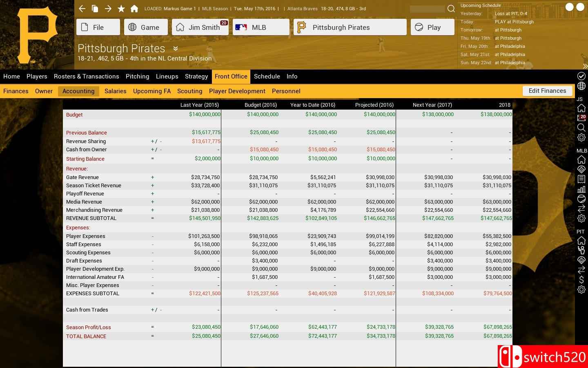Expand the Upcoming Schedule double-arrow
This screenshot has width=588, height=368.
pyautogui.click(x=585, y=66)
